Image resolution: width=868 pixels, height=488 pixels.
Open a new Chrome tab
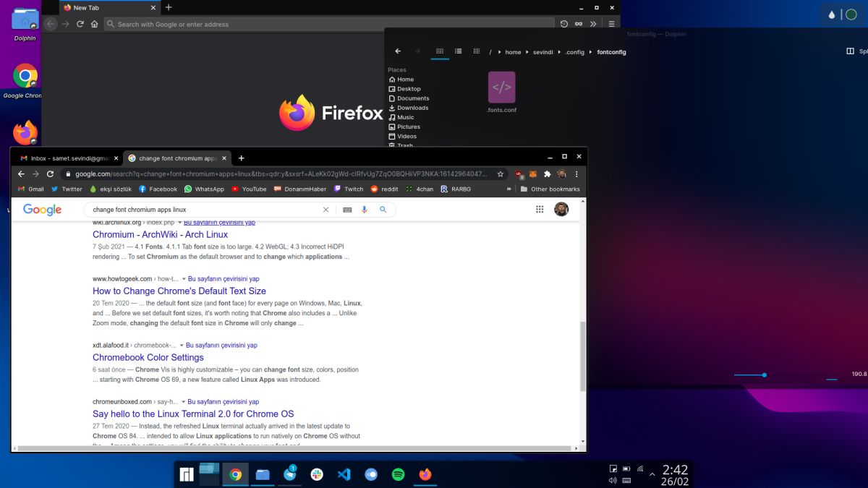[x=242, y=158]
